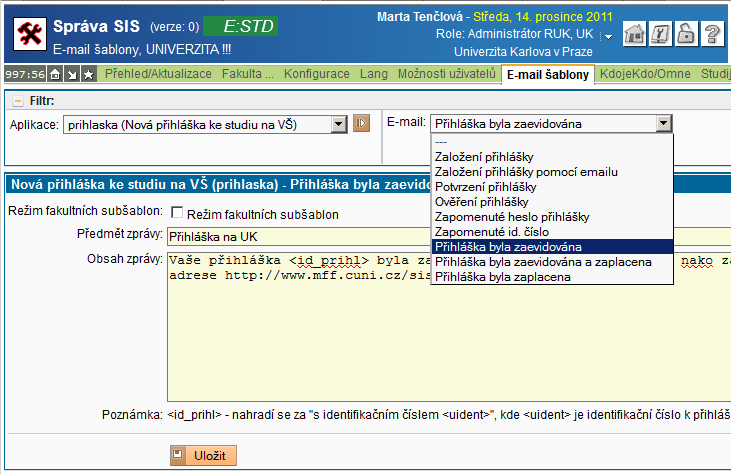Click the diagonal arrow icon in tab bar
The height and width of the screenshot is (474, 731).
tap(72, 74)
